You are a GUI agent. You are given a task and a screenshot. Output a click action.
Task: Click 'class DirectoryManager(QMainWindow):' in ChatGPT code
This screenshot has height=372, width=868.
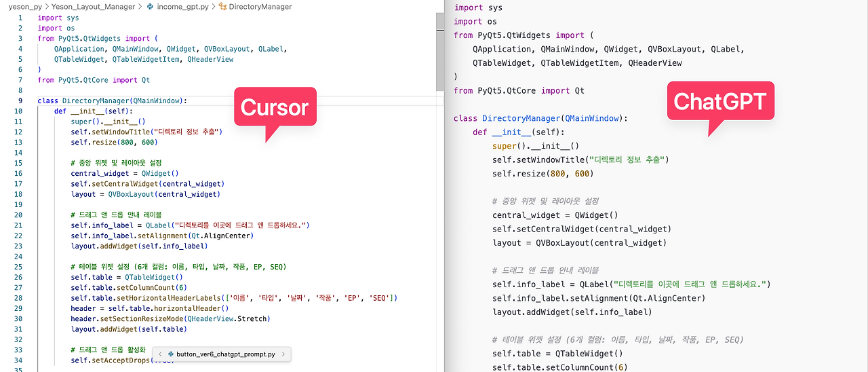click(541, 118)
